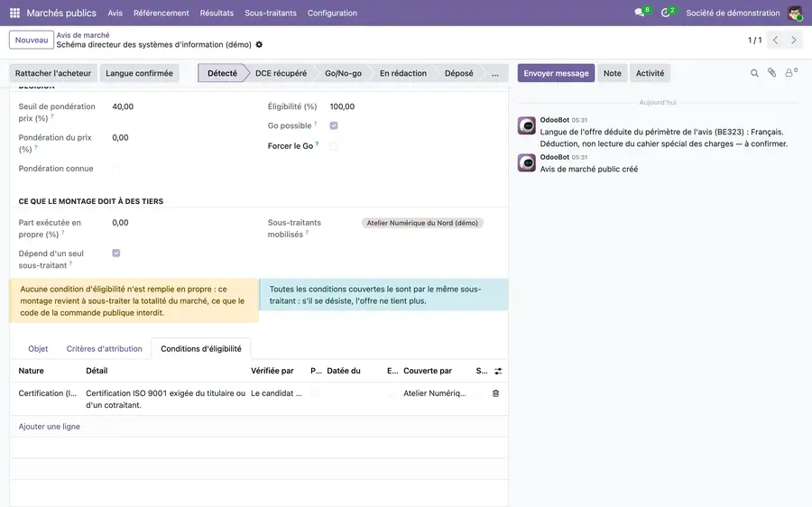Image resolution: width=812 pixels, height=507 pixels.
Task: Set status to Go/No-go
Action: tap(343, 73)
